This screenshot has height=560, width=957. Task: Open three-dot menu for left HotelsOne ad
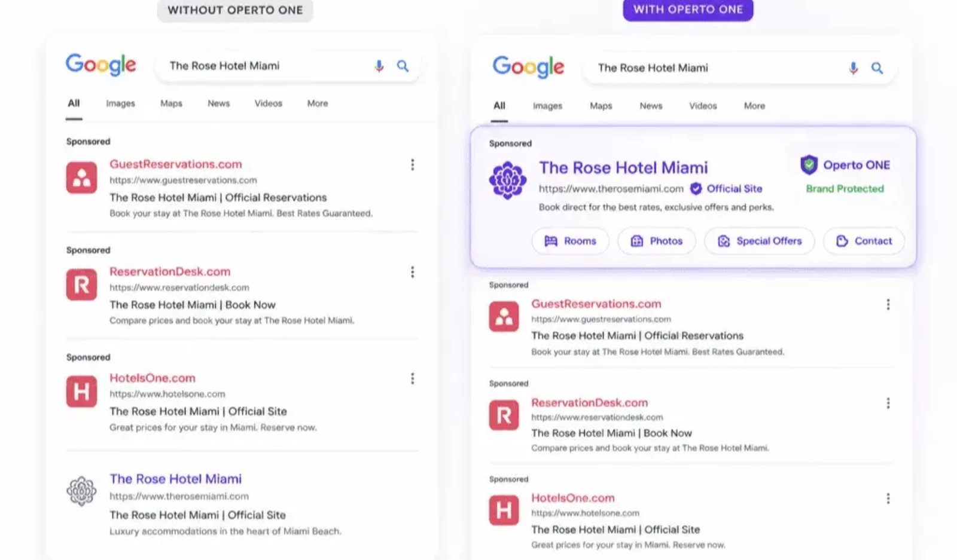412,378
